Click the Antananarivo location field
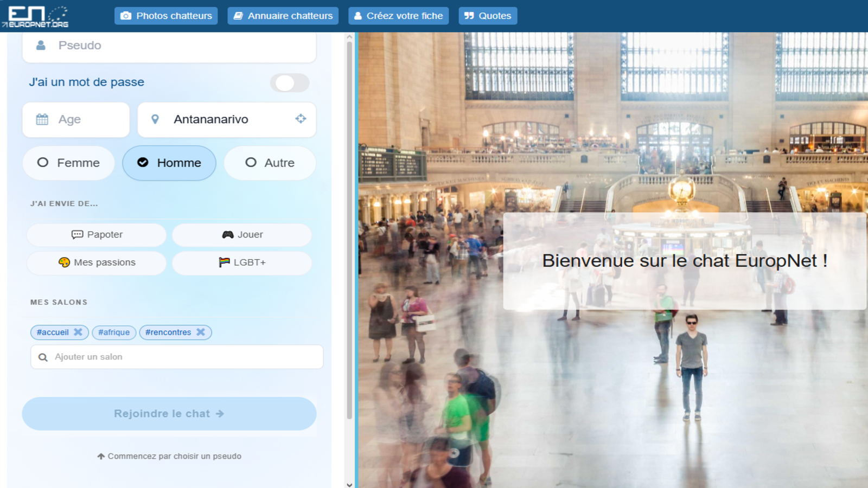 click(227, 120)
